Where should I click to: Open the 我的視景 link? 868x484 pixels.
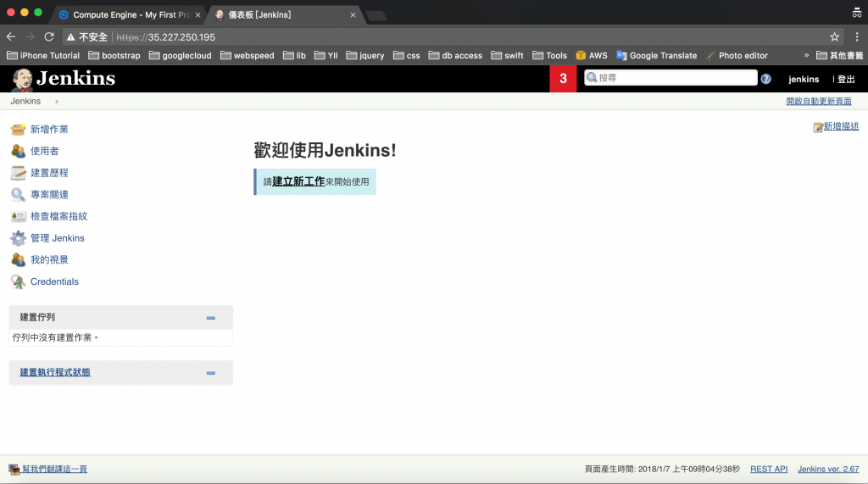[49, 259]
